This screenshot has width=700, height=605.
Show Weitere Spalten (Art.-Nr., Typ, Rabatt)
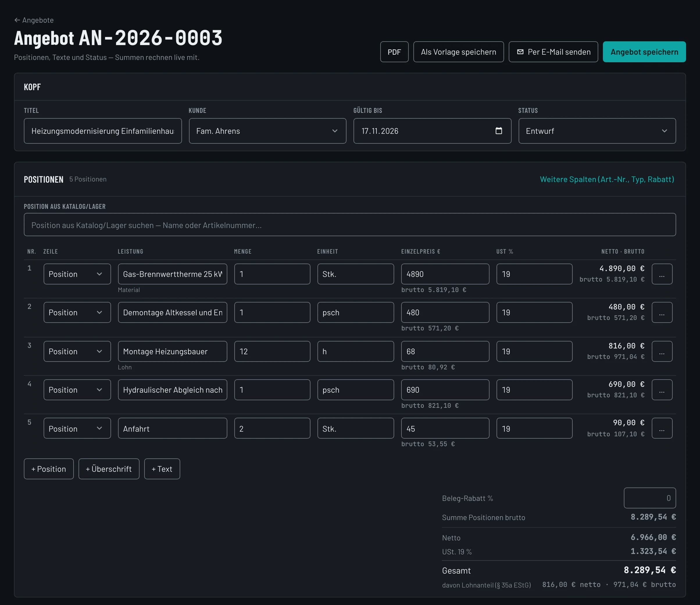607,179
